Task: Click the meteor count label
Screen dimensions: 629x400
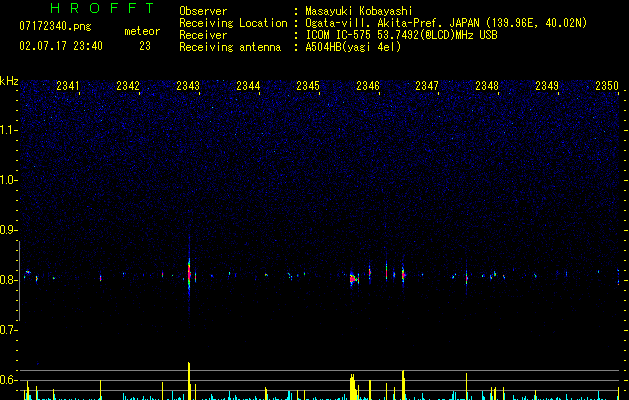Action: point(142,31)
